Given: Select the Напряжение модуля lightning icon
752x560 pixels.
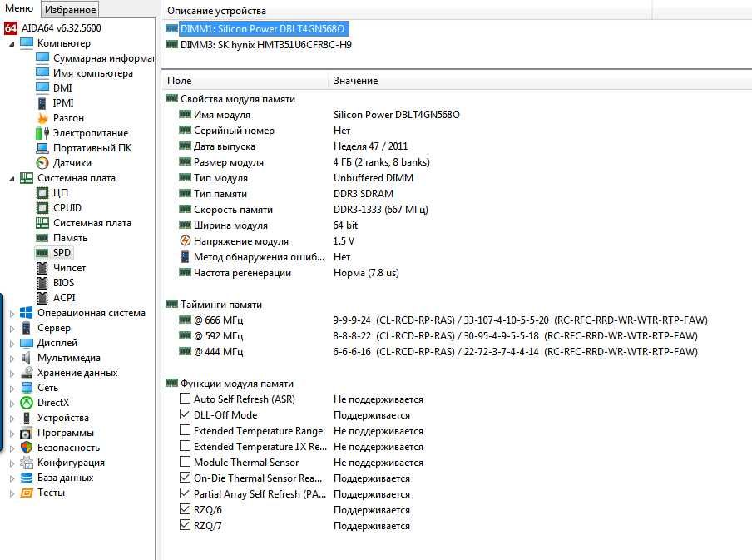Looking at the screenshot, I should 186,240.
